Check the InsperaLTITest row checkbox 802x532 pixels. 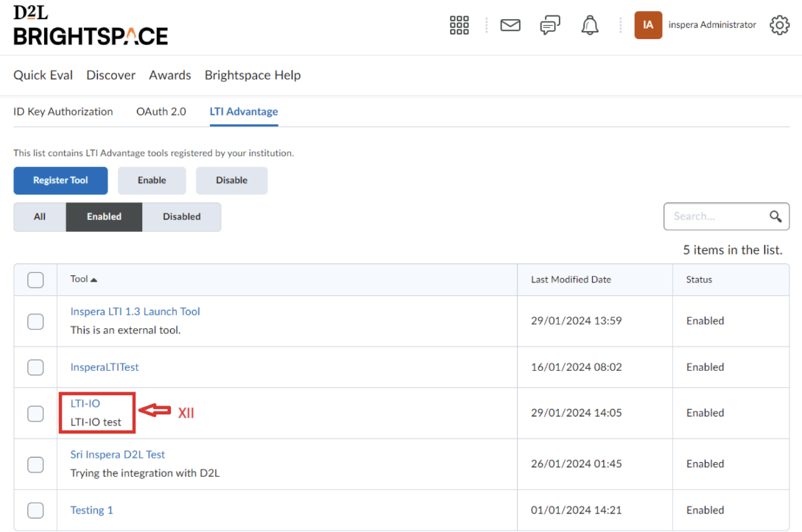click(x=35, y=367)
